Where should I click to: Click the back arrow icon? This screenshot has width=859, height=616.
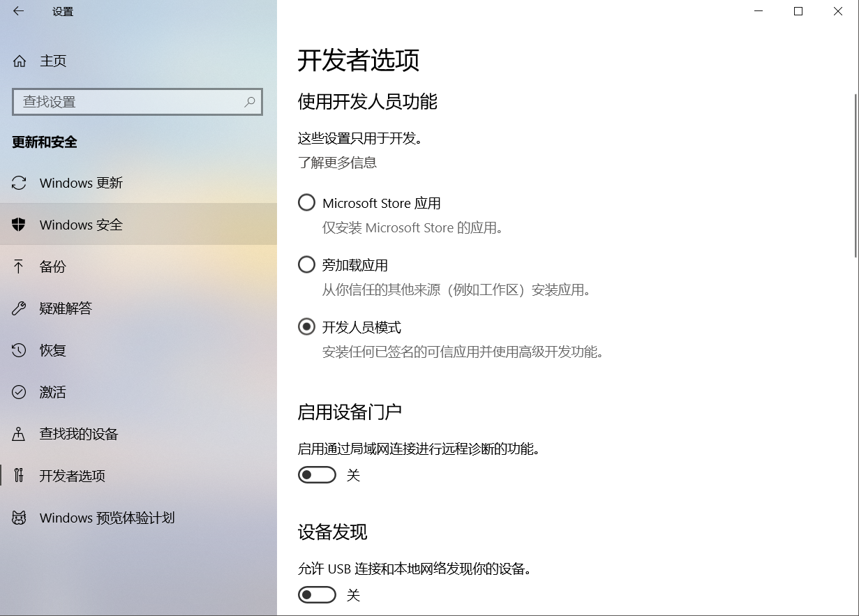click(18, 11)
